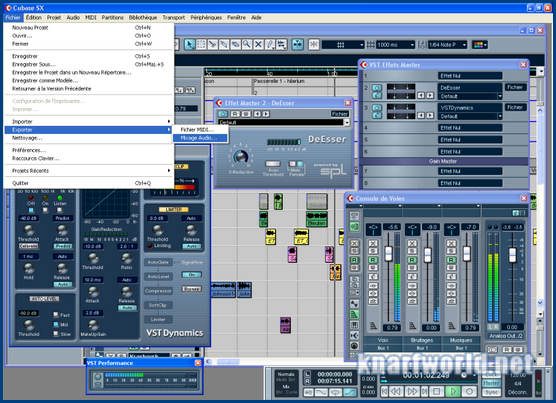The width and height of the screenshot is (556, 403).
Task: Select Préférences in Fichier menu
Action: (89, 150)
